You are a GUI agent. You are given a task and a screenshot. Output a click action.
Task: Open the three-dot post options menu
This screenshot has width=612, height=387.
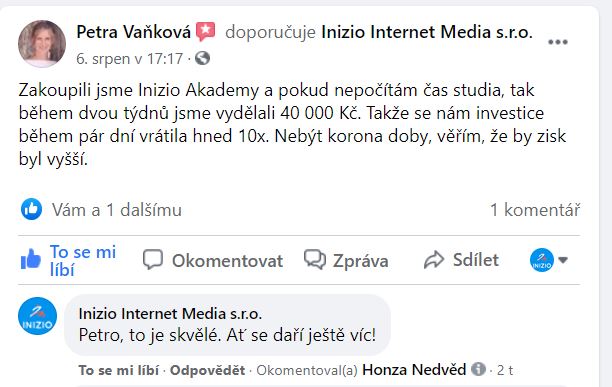[558, 42]
